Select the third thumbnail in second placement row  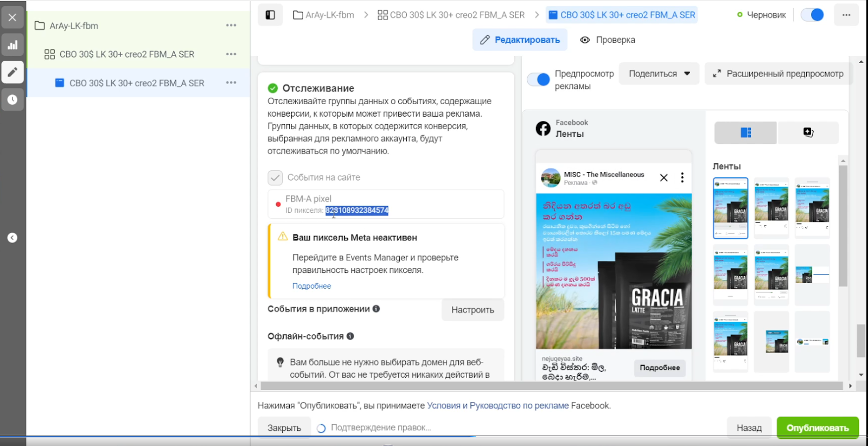[x=812, y=275]
